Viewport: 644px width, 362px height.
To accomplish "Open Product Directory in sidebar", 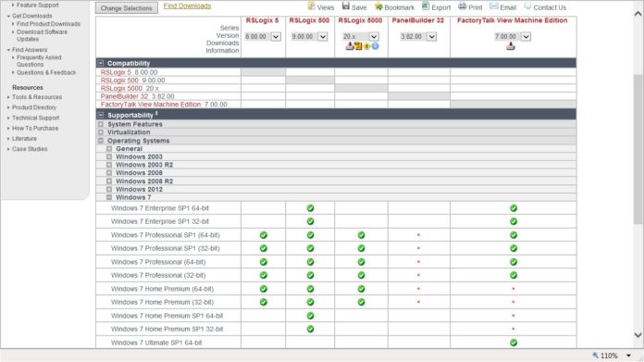I will coord(34,107).
